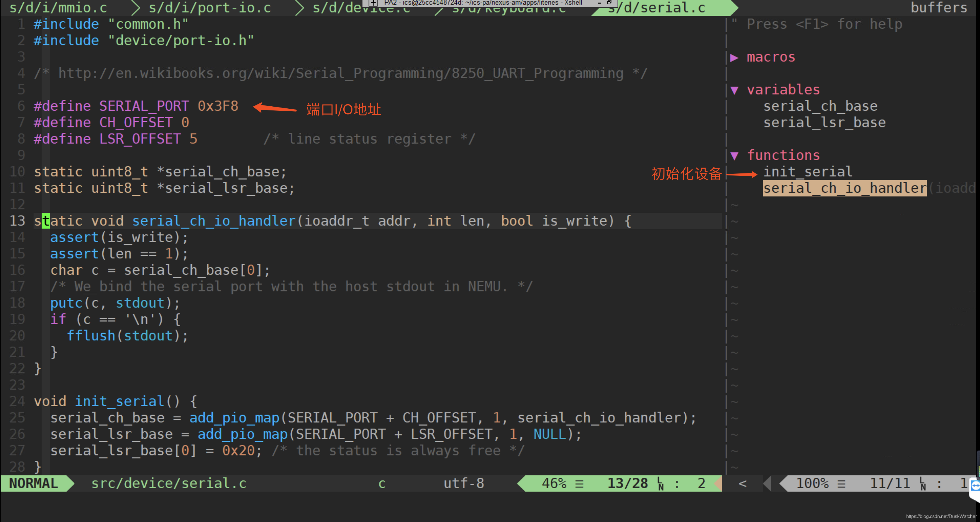The height and width of the screenshot is (522, 980).
Task: Click the 46% position hamburger icon
Action: click(x=579, y=484)
